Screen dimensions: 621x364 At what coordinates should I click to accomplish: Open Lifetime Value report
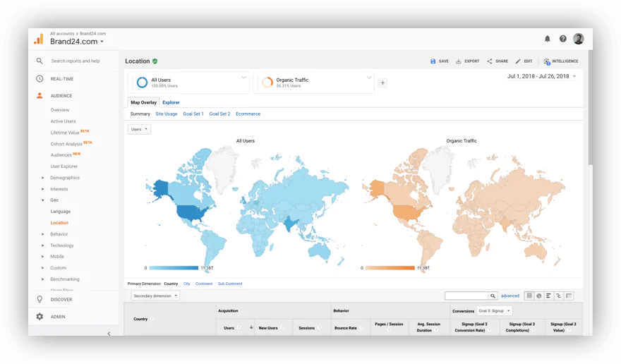tap(65, 133)
